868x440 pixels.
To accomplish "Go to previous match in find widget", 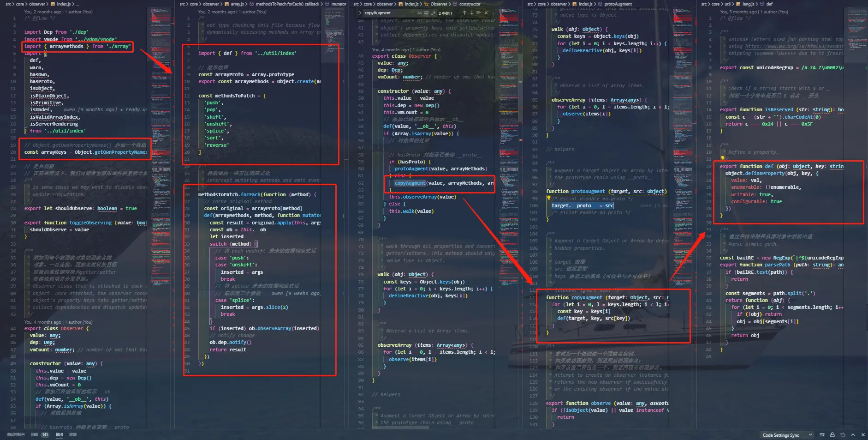I will pyautogui.click(x=464, y=13).
